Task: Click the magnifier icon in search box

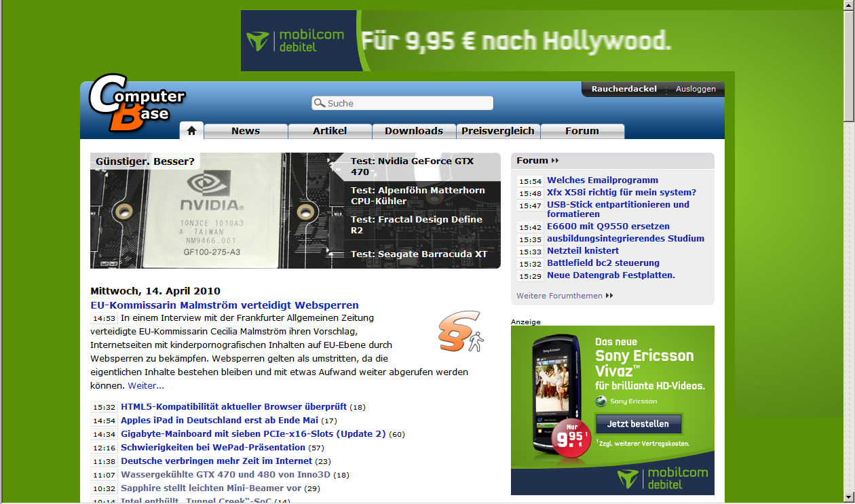Action: pyautogui.click(x=320, y=103)
